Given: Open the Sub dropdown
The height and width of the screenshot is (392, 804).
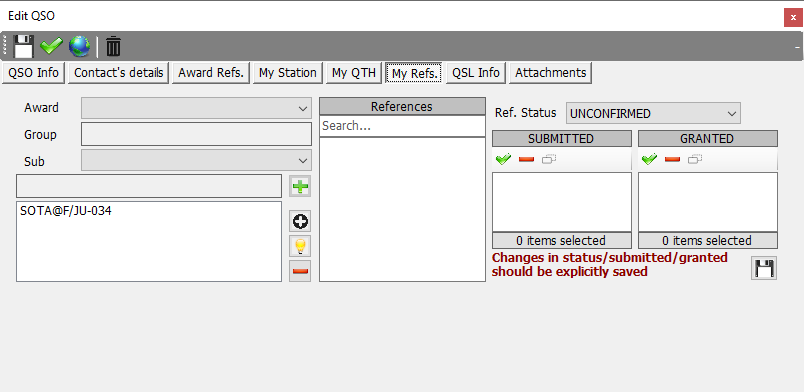Looking at the screenshot, I should [x=196, y=160].
